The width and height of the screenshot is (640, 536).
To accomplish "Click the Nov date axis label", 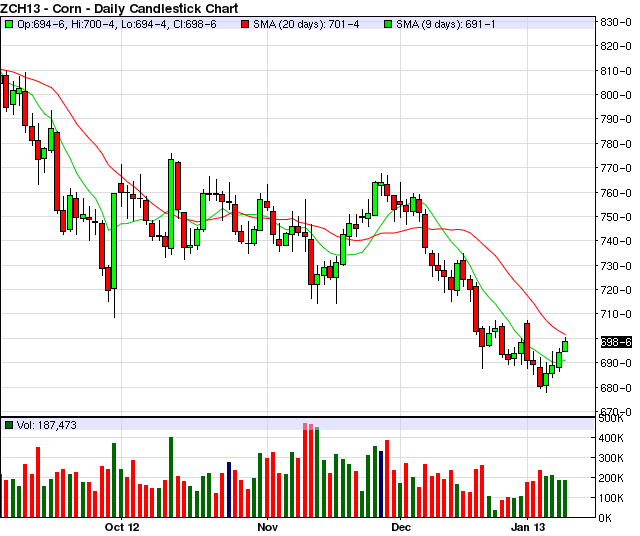I will coord(268,527).
